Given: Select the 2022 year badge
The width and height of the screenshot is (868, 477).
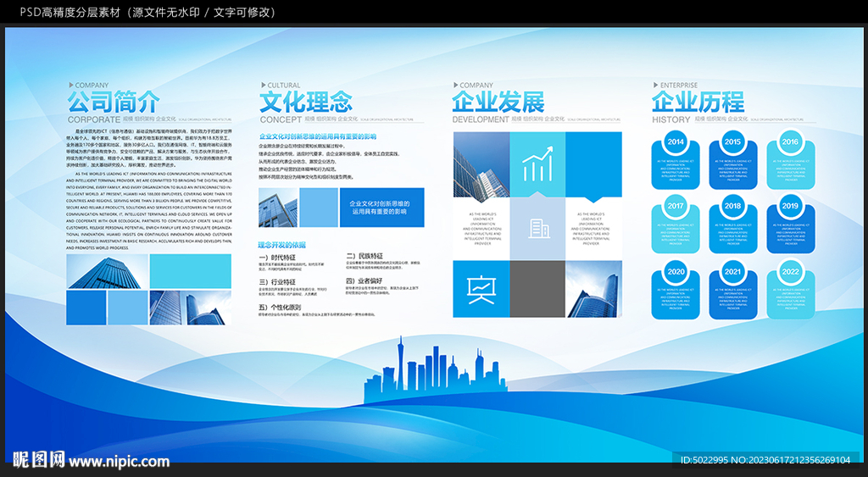Looking at the screenshot, I should (790, 272).
